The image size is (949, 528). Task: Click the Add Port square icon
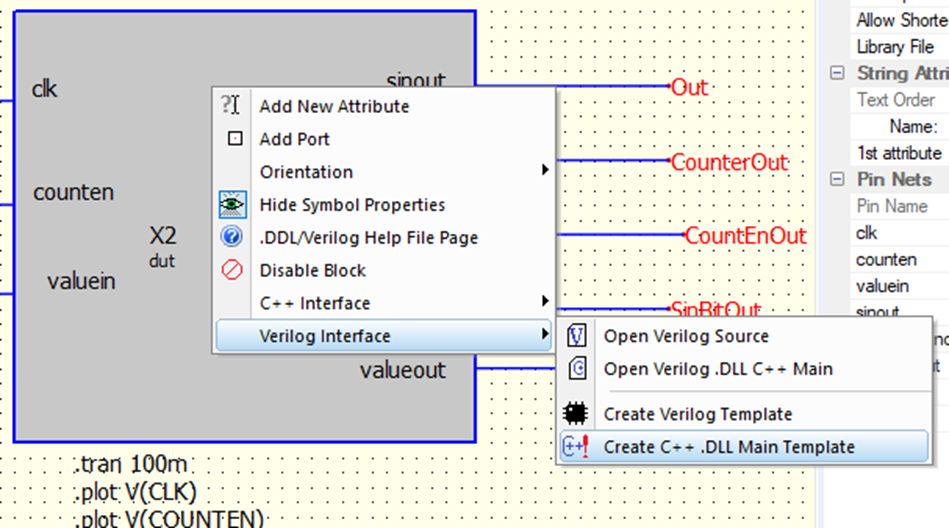235,139
